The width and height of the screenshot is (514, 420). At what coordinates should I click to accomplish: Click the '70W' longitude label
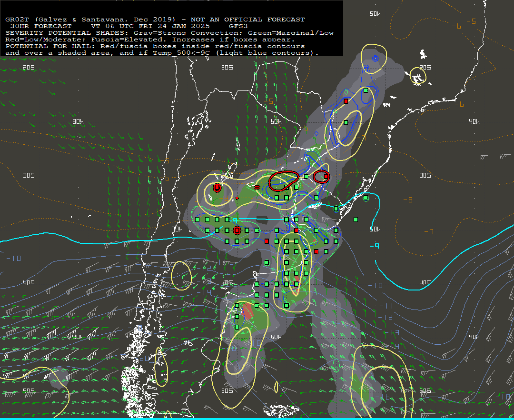click(178, 229)
